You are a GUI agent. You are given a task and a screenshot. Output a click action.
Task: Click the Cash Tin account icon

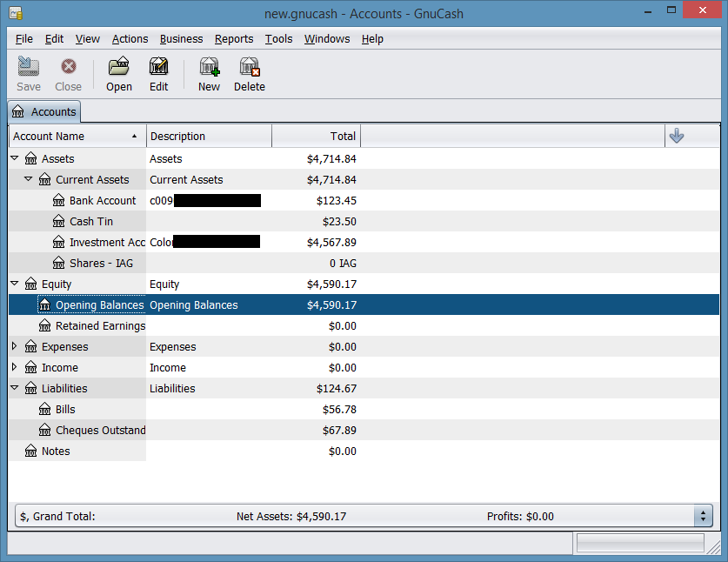(x=58, y=222)
